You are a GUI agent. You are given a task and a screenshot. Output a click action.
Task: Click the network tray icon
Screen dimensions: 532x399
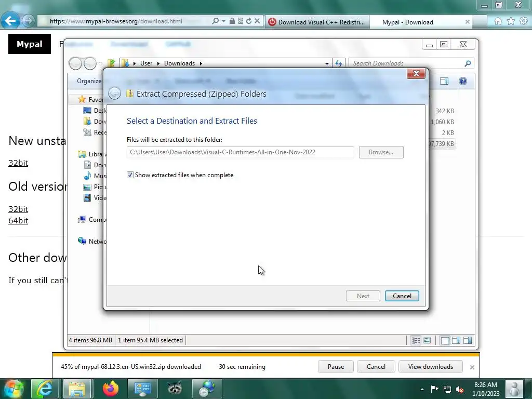point(447,390)
